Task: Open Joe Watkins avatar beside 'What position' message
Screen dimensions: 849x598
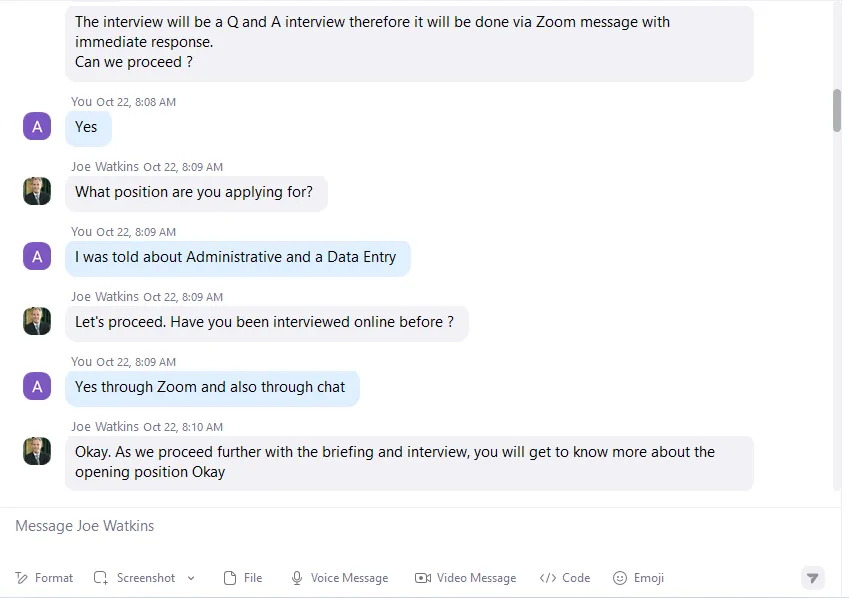Action: (37, 191)
